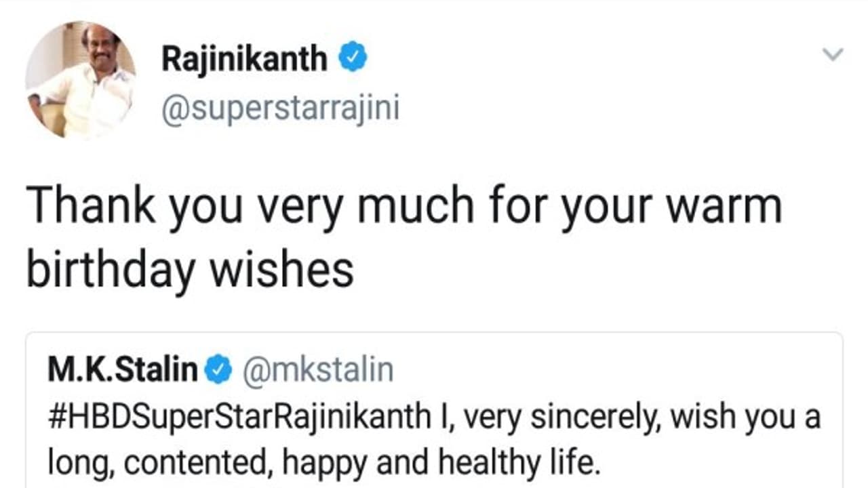Click 'long, contented, happy and healthy life' text
The height and width of the screenshot is (488, 868).
(324, 462)
